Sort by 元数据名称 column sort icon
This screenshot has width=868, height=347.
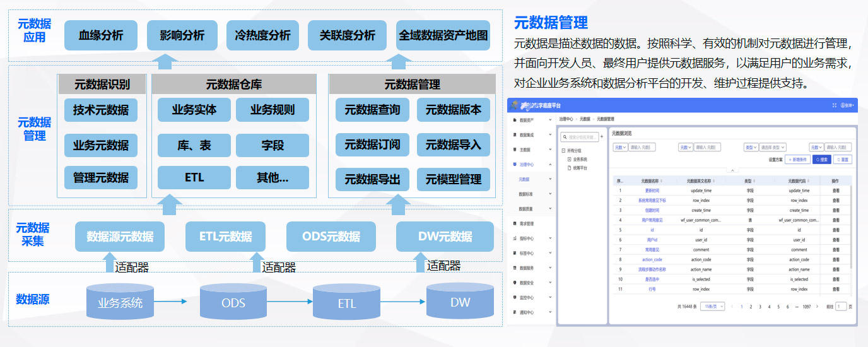coord(661,181)
